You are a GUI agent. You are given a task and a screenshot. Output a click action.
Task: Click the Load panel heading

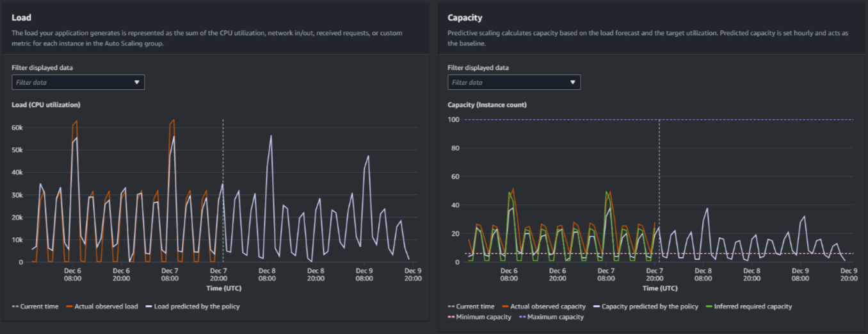point(21,17)
